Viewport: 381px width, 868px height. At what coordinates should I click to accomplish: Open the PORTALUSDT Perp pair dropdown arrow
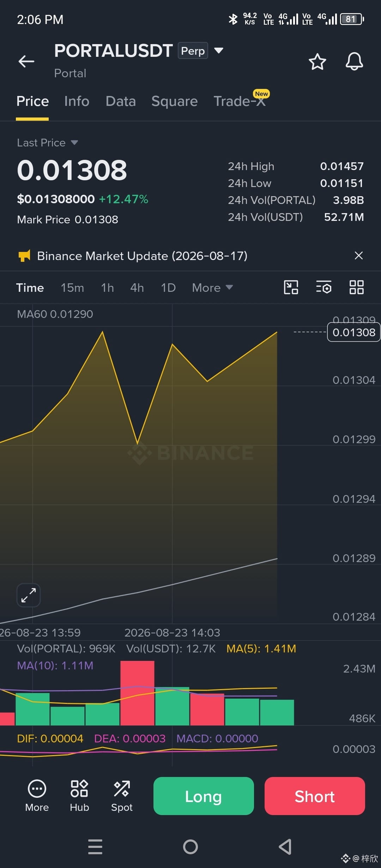click(219, 50)
